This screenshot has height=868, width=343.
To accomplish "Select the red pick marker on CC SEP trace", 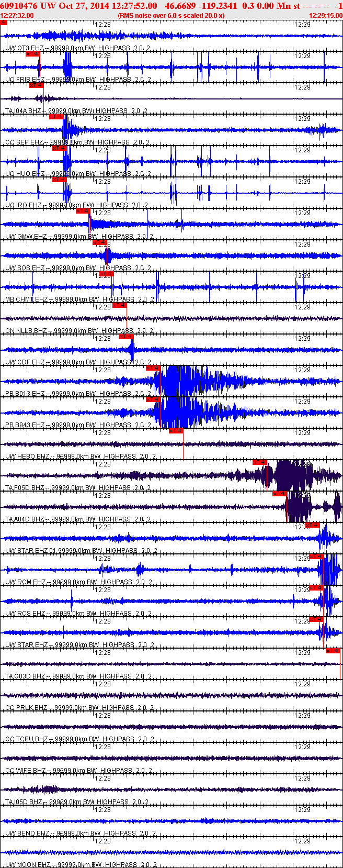I will 56,117.
